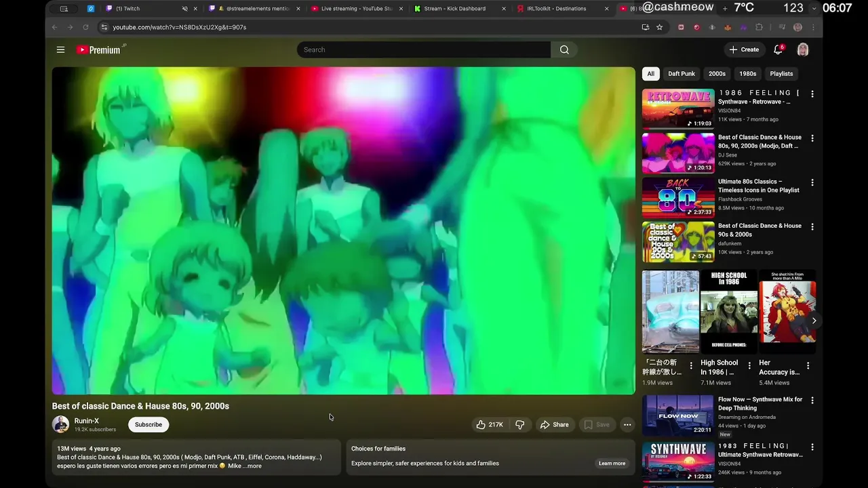Image resolution: width=868 pixels, height=488 pixels.
Task: Open RETROWAVE 1986 FEELING thumbnail
Action: (x=678, y=108)
